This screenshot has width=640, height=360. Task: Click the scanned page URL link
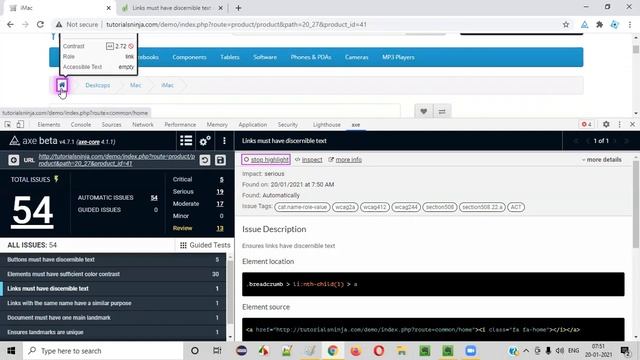coord(117,160)
